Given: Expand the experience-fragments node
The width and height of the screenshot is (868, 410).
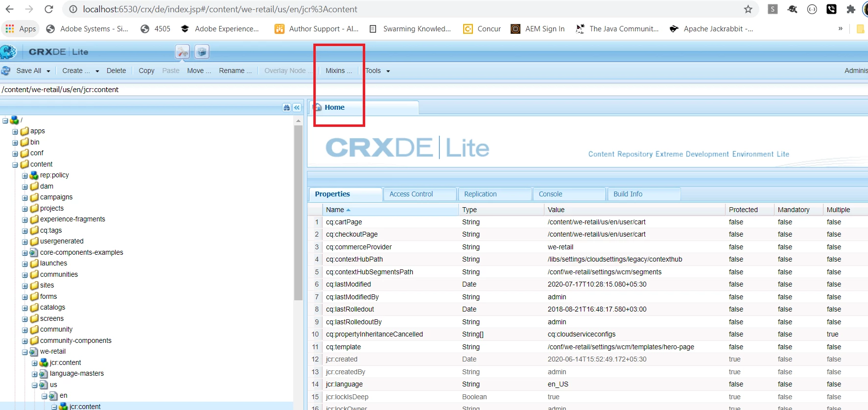Looking at the screenshot, I should (x=25, y=220).
